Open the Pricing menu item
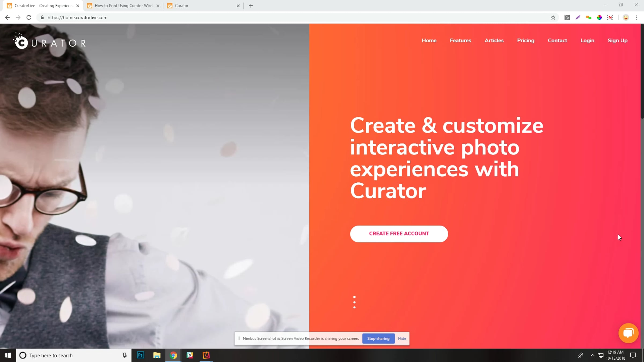Screen dimensions: 644x362 pyautogui.click(x=526, y=40)
